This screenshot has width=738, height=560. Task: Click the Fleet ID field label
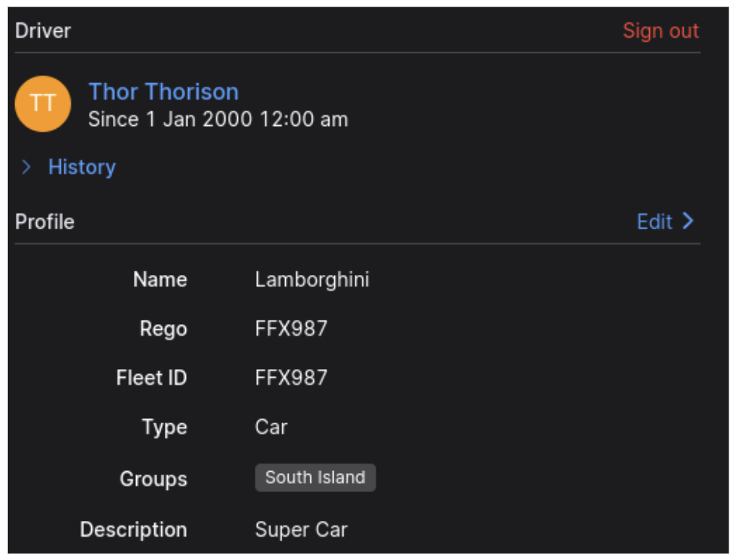click(x=151, y=378)
